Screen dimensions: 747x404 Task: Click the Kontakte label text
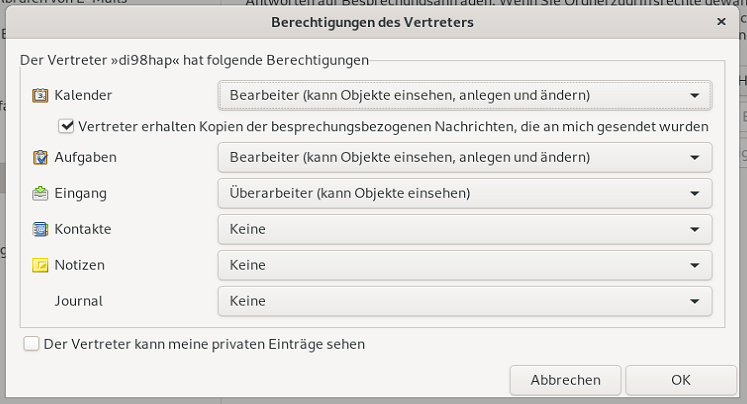[x=83, y=229]
